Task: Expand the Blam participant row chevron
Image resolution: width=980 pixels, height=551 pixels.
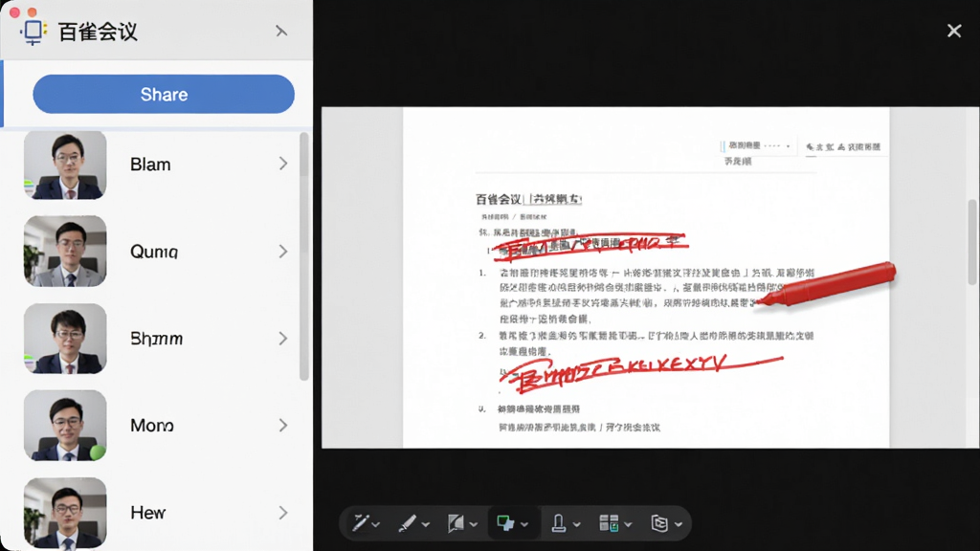Action: (x=283, y=164)
